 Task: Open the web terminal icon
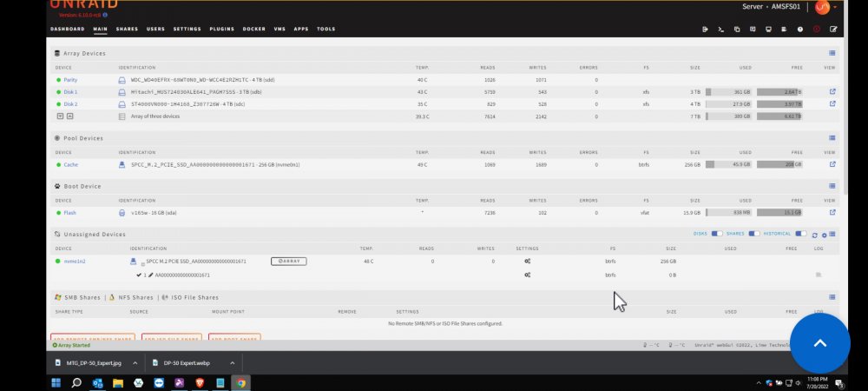pos(720,30)
